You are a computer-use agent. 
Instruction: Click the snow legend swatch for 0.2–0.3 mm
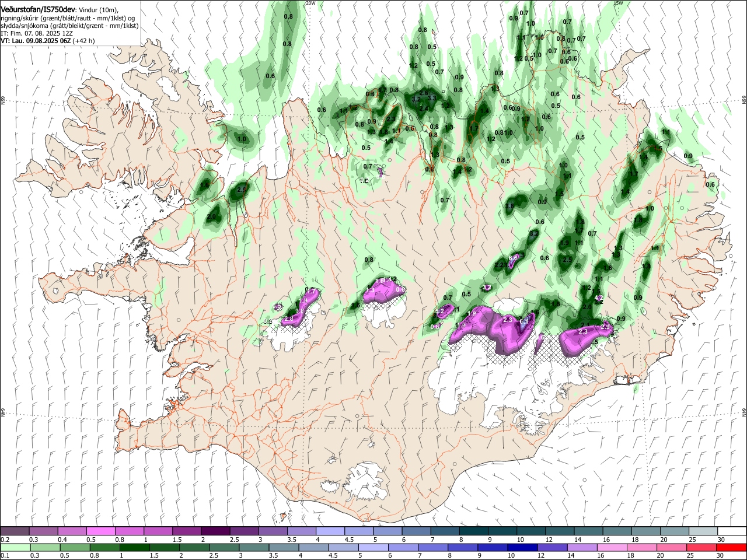click(15, 531)
